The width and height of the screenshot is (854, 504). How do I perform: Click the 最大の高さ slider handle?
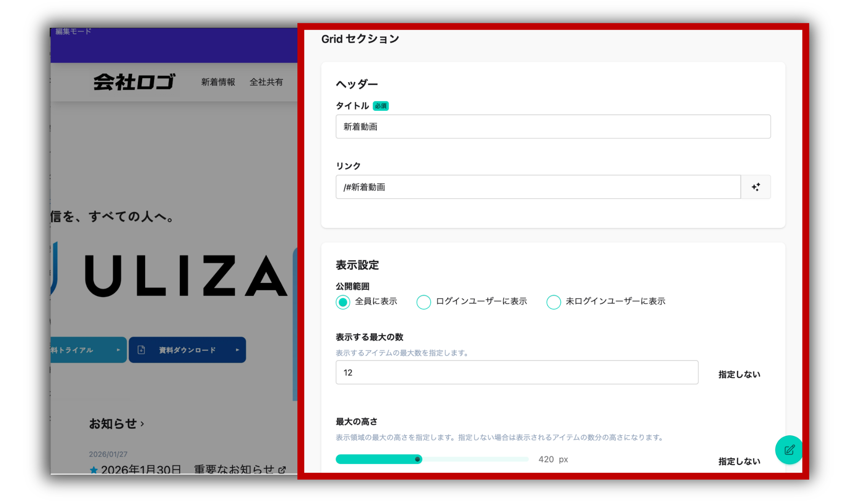[x=418, y=459]
